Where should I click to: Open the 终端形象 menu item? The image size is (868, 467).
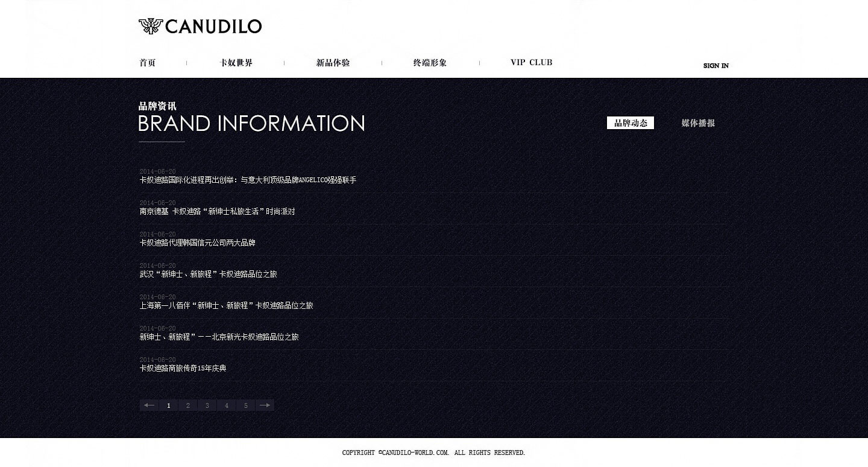click(x=430, y=63)
